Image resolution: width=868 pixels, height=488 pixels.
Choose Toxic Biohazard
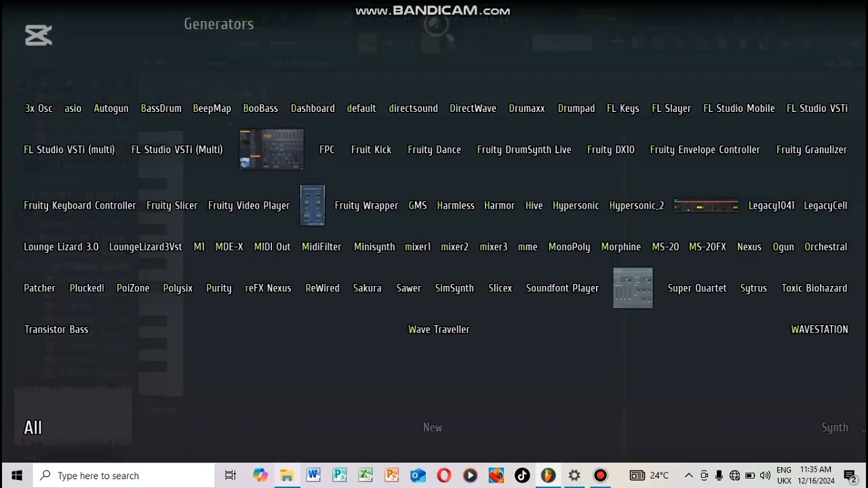(814, 288)
